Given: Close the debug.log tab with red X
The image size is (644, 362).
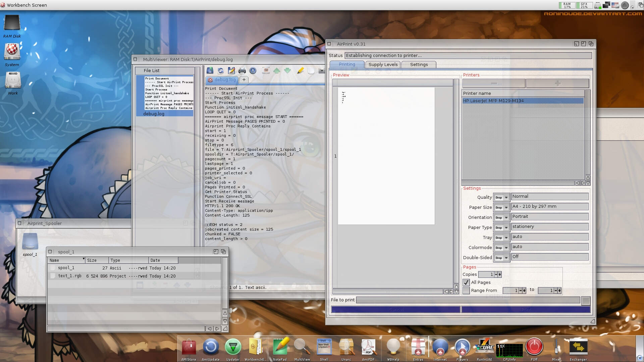Looking at the screenshot, I should pos(210,80).
